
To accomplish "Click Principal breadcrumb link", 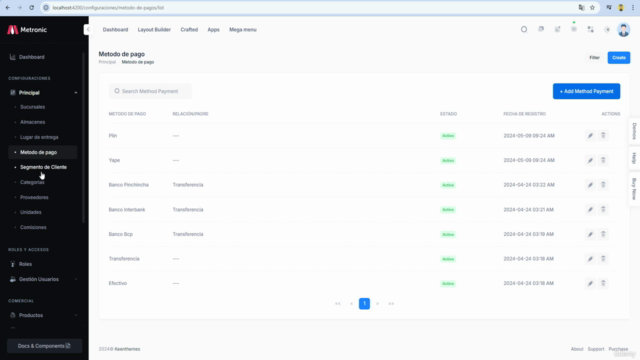I will (x=107, y=62).
